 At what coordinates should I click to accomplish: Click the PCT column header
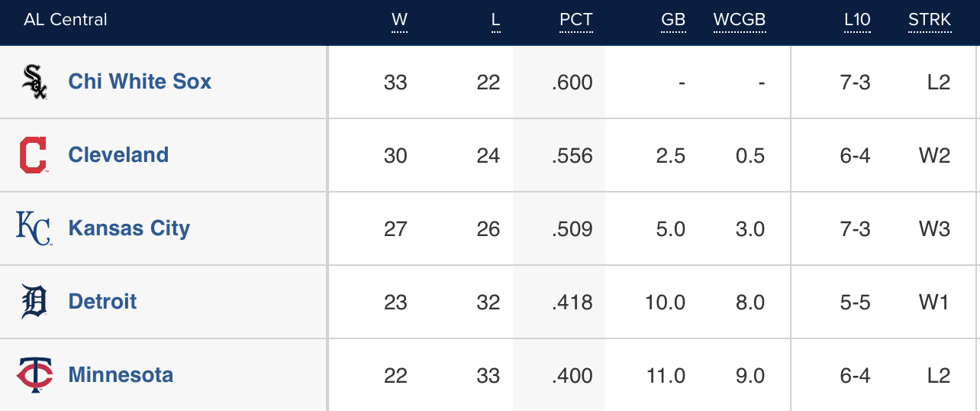coord(575,20)
